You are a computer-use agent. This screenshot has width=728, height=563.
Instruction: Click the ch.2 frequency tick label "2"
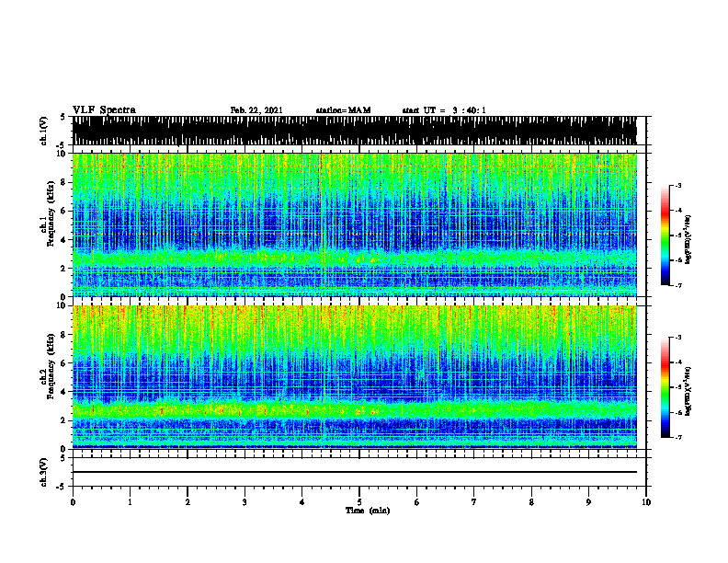[x=64, y=420]
